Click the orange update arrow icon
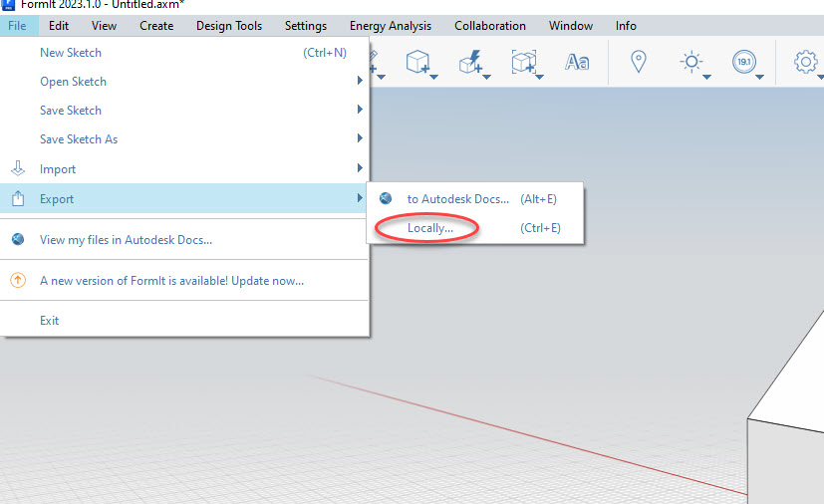 pyautogui.click(x=18, y=280)
